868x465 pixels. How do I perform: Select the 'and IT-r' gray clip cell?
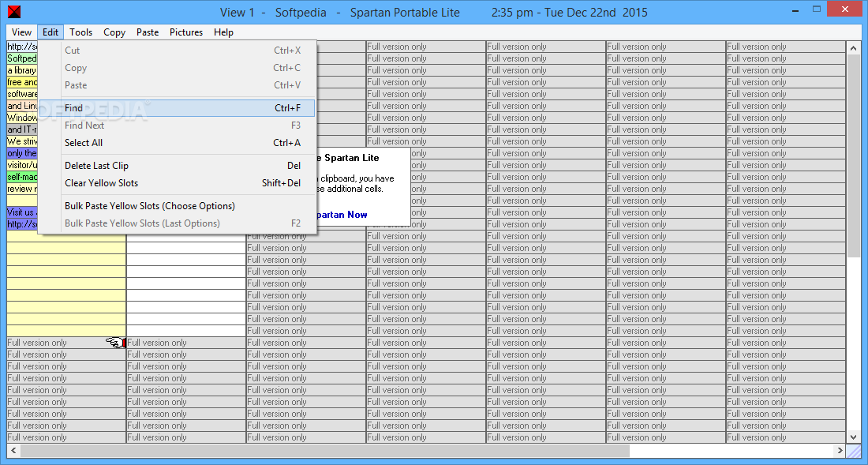click(x=22, y=129)
